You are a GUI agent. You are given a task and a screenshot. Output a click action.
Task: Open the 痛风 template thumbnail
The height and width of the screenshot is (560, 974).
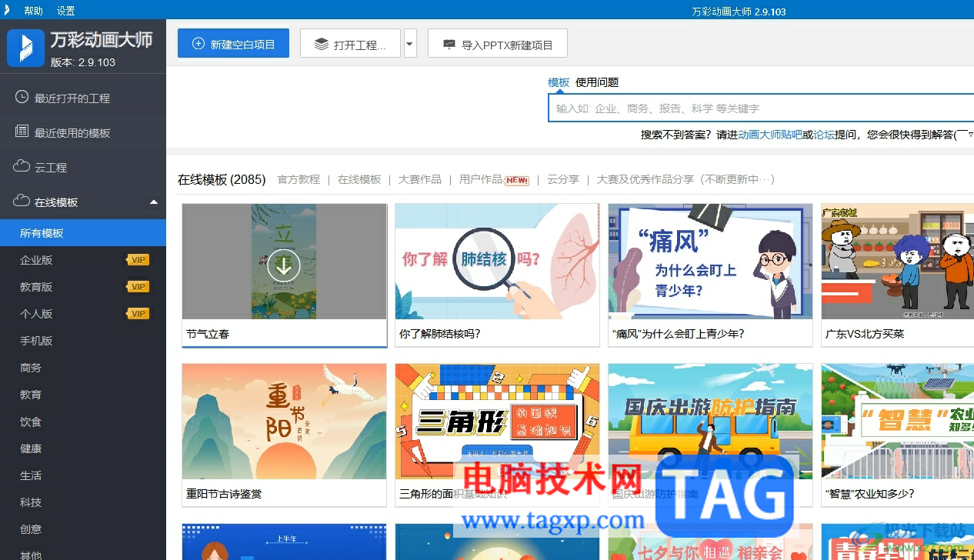tap(710, 262)
